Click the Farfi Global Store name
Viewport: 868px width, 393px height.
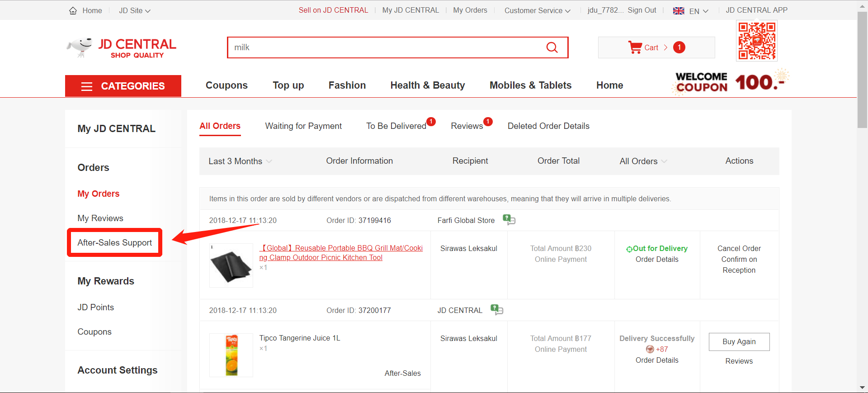(466, 221)
